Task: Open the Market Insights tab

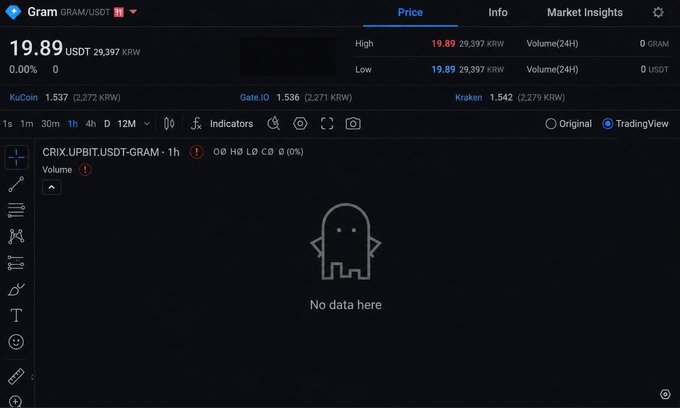Action: tap(585, 12)
